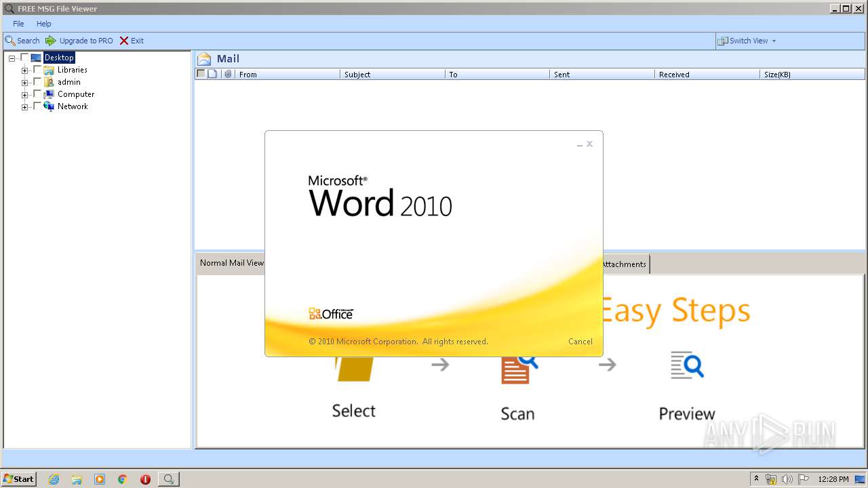Cancel the Word 2010 splash loading

580,342
